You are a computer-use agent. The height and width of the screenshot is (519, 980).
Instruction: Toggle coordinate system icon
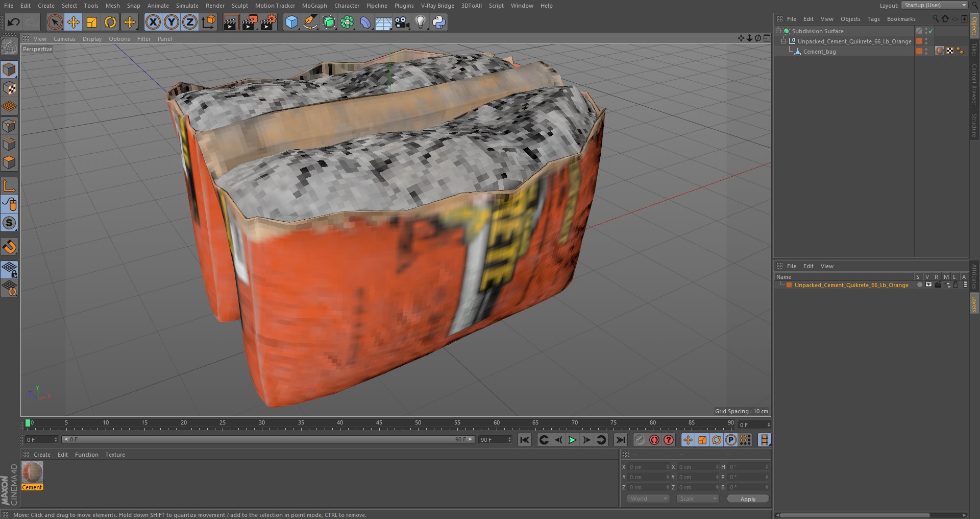tap(209, 22)
